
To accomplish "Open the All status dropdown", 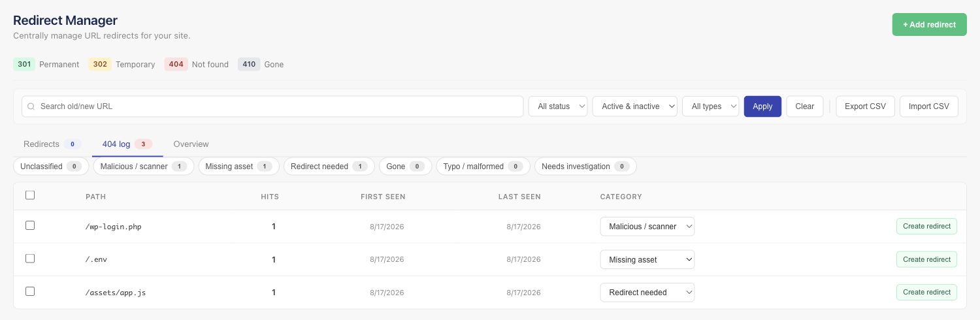I will [x=558, y=106].
